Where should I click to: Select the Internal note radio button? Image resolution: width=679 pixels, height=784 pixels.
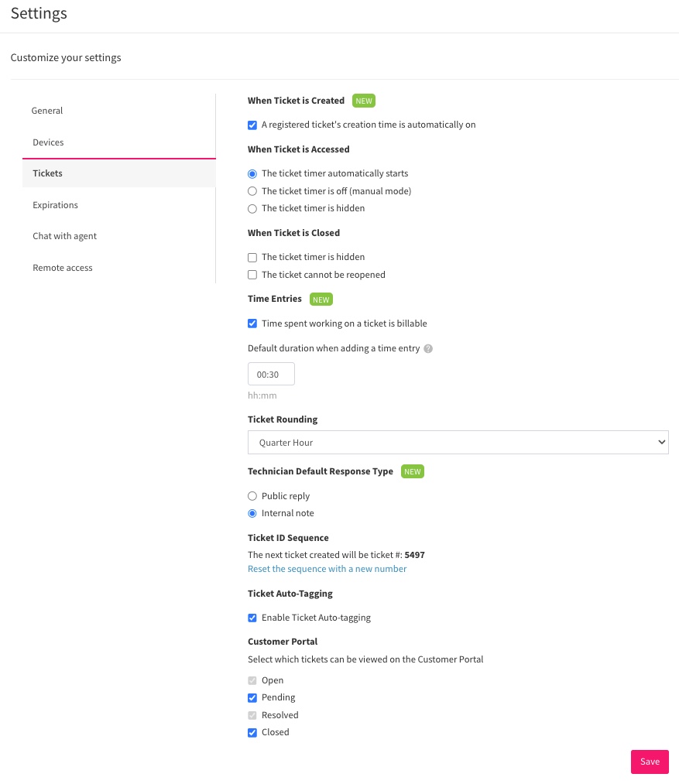[252, 513]
